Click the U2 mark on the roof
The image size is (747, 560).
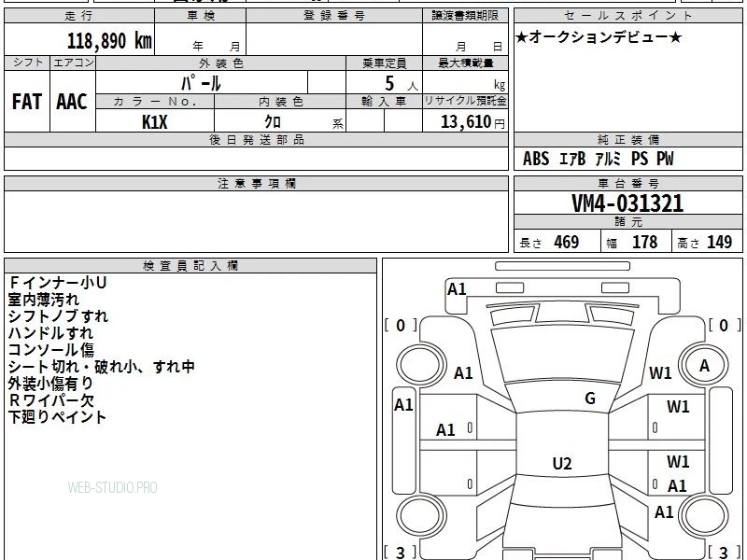tap(562, 463)
